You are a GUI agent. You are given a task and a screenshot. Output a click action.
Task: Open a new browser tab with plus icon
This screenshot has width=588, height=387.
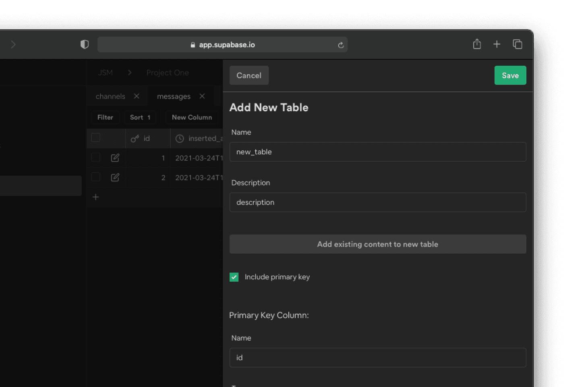pyautogui.click(x=497, y=44)
